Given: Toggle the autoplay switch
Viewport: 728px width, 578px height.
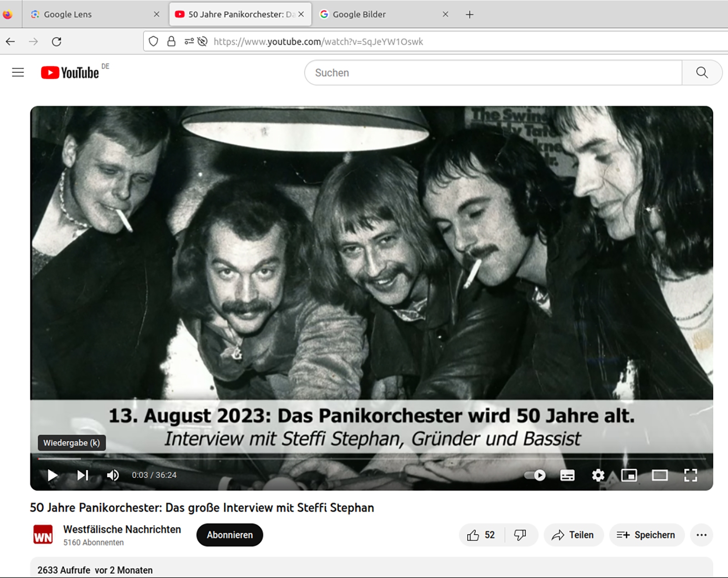Looking at the screenshot, I should pyautogui.click(x=535, y=475).
